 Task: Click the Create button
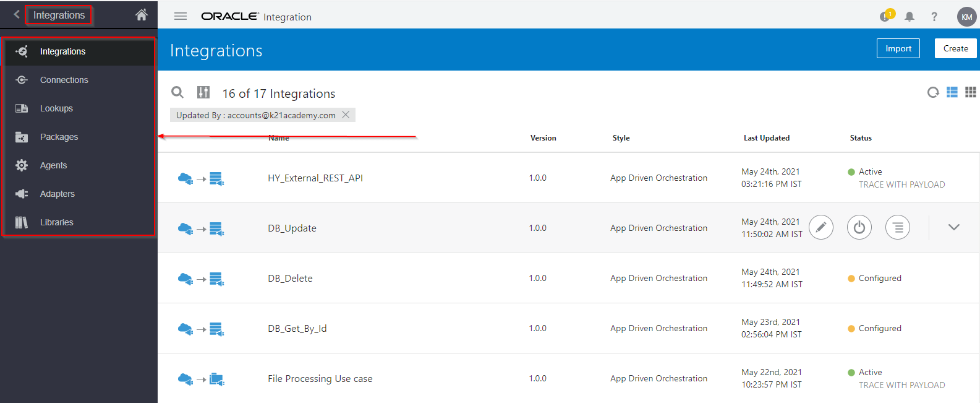pyautogui.click(x=955, y=48)
